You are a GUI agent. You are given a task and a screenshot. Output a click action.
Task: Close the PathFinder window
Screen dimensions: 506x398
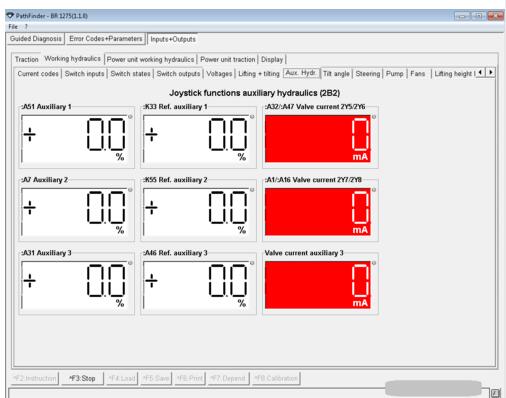[495, 16]
